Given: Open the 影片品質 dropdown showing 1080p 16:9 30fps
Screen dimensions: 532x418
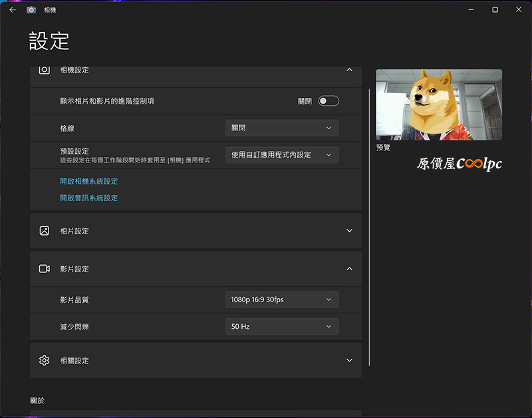Looking at the screenshot, I should 281,300.
